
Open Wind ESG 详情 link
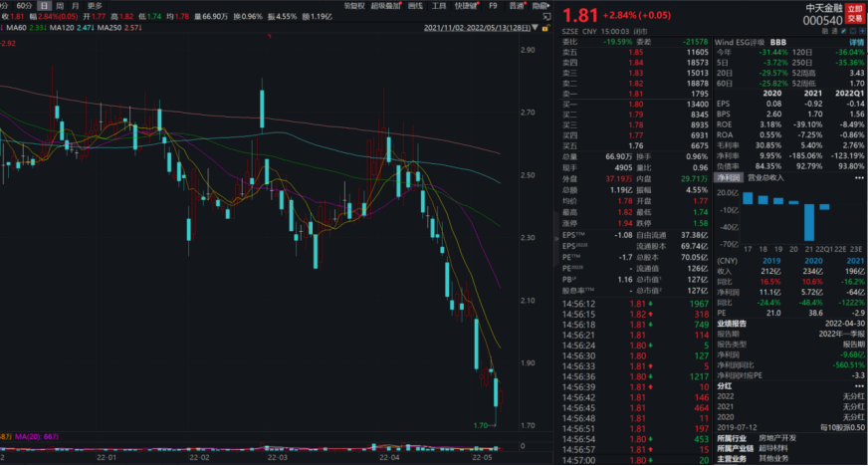click(x=856, y=42)
